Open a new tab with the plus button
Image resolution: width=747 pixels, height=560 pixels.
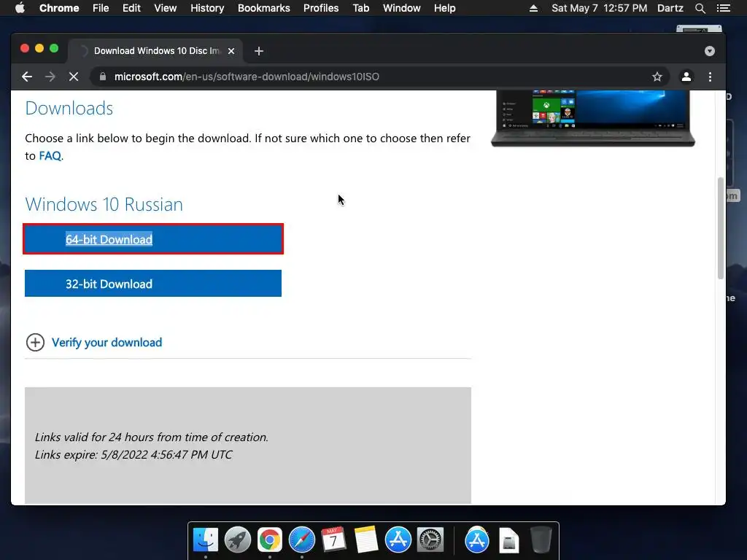click(259, 51)
